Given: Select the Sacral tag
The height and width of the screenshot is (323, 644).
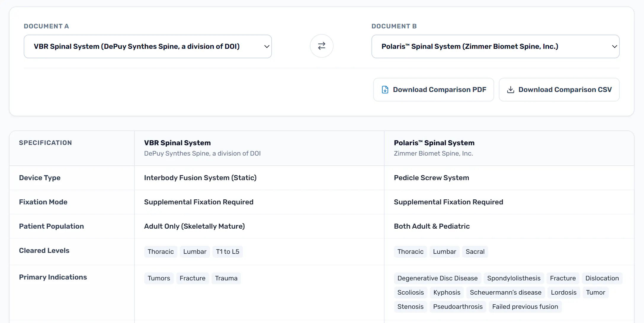Looking at the screenshot, I should click(475, 252).
